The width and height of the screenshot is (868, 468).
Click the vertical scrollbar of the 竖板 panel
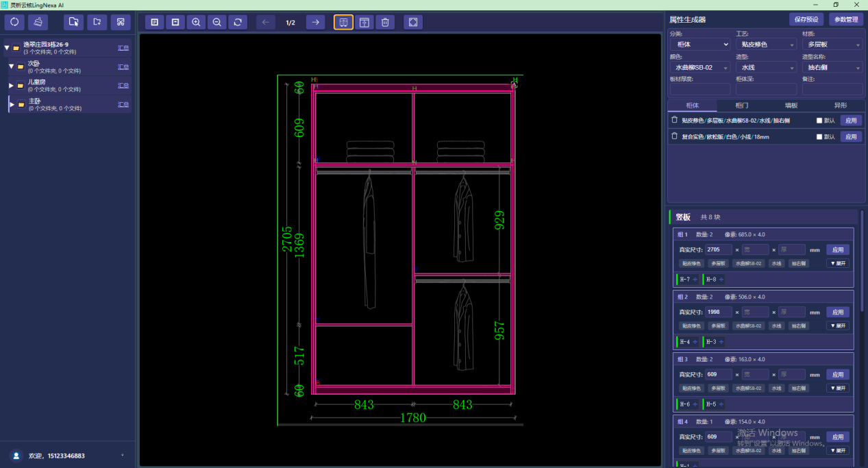[862, 260]
